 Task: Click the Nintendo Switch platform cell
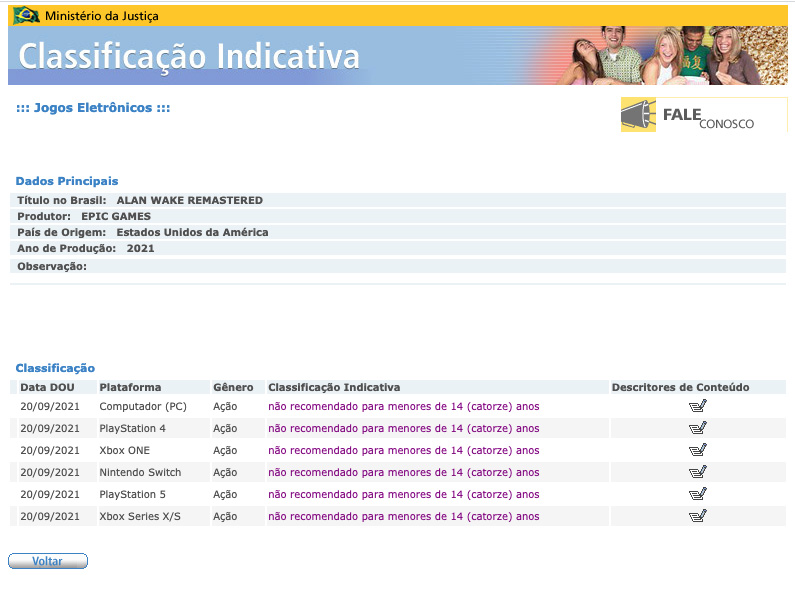pos(140,472)
